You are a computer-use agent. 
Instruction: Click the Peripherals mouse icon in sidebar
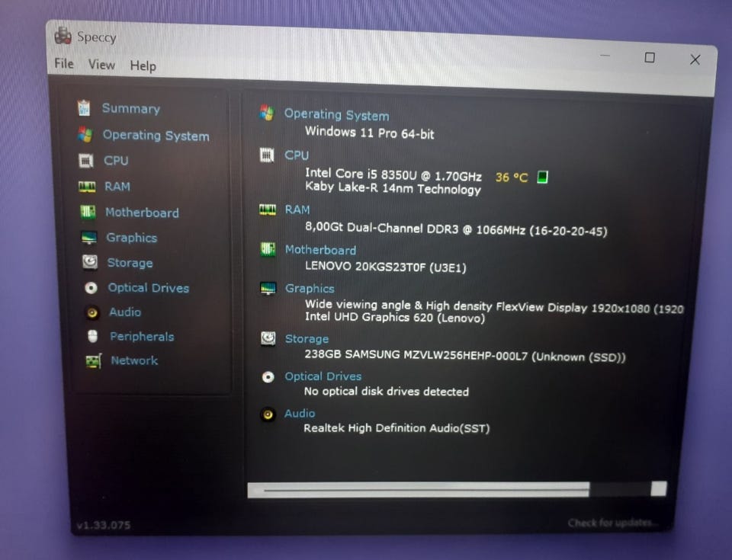click(x=93, y=337)
